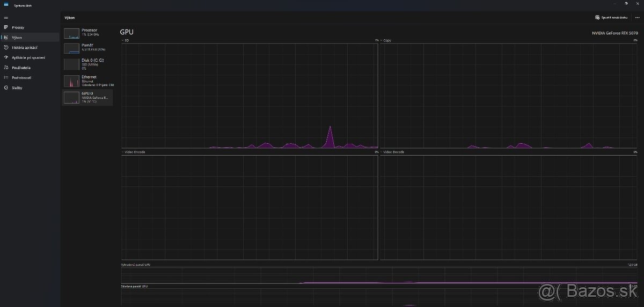Click the NVIDIA GeForce RTX 5070 label
This screenshot has height=307, width=644.
[615, 33]
